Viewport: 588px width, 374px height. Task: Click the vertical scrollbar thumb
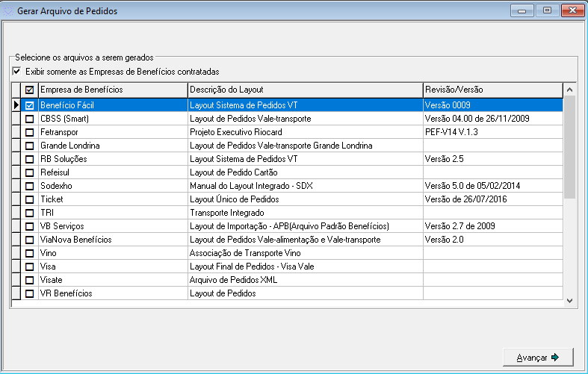(569, 146)
